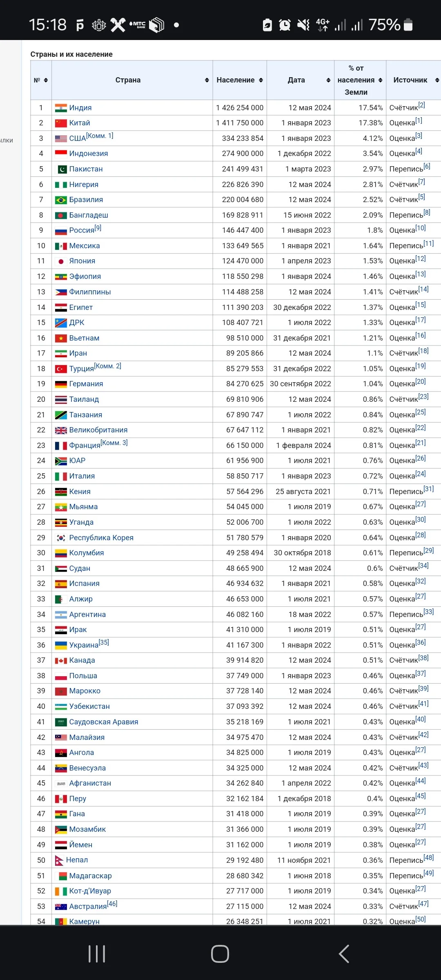Open footnote Комм. 3 next to Франция

point(114,443)
